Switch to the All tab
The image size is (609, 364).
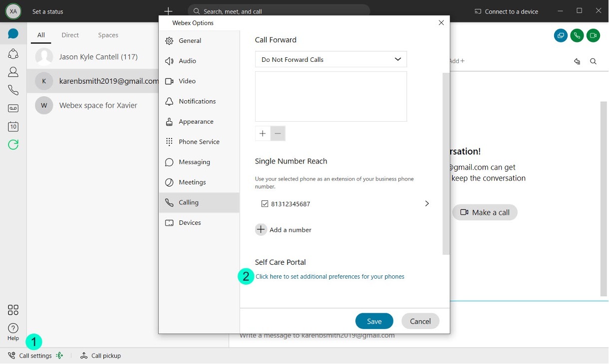coord(41,35)
